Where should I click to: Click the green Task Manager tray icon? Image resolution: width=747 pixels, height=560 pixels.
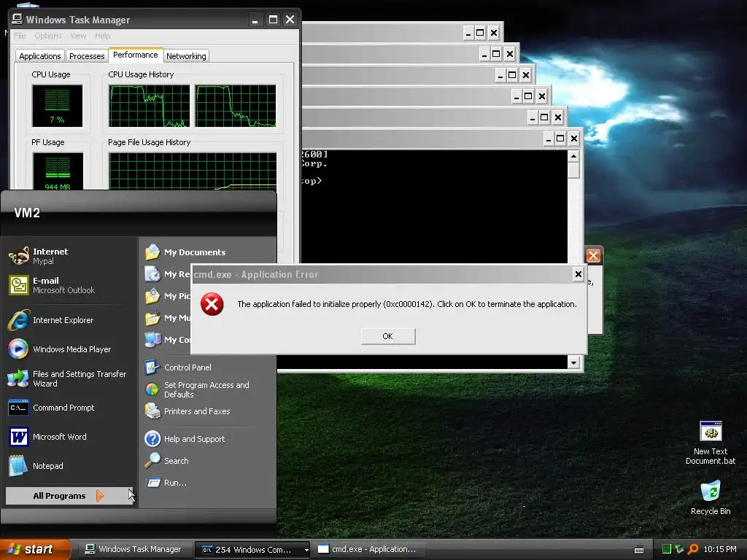click(x=667, y=549)
